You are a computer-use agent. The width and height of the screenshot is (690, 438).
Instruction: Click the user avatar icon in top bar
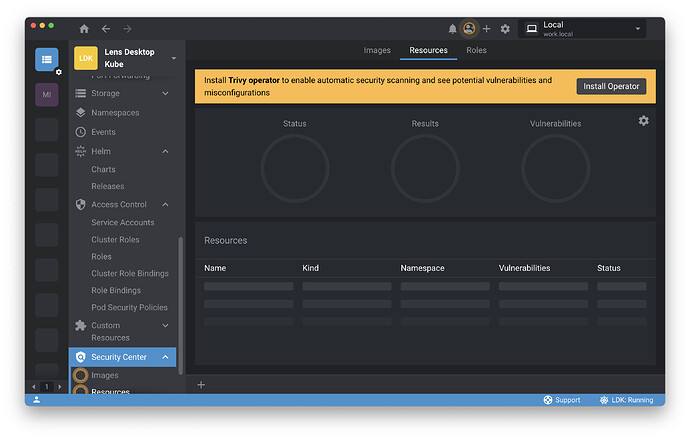tap(469, 29)
